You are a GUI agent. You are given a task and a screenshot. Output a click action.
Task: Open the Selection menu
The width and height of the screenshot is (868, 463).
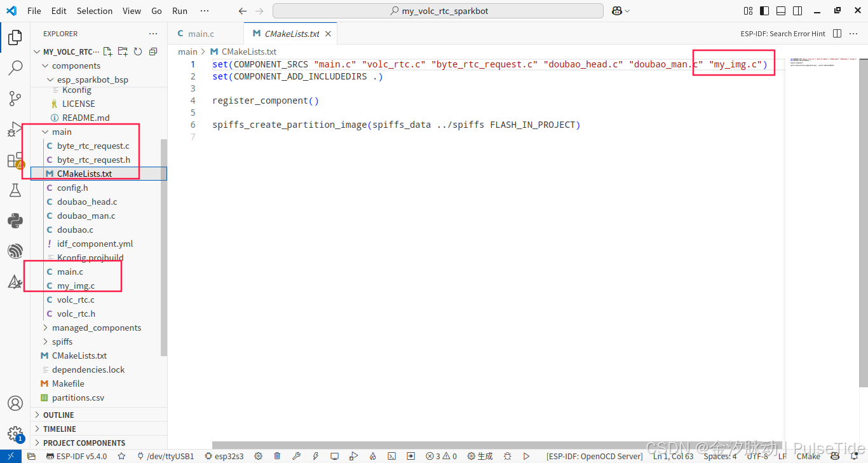click(95, 11)
